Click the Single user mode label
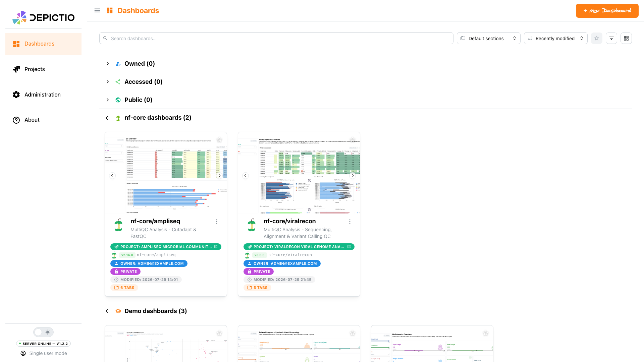Image resolution: width=644 pixels, height=362 pixels. pos(48,353)
